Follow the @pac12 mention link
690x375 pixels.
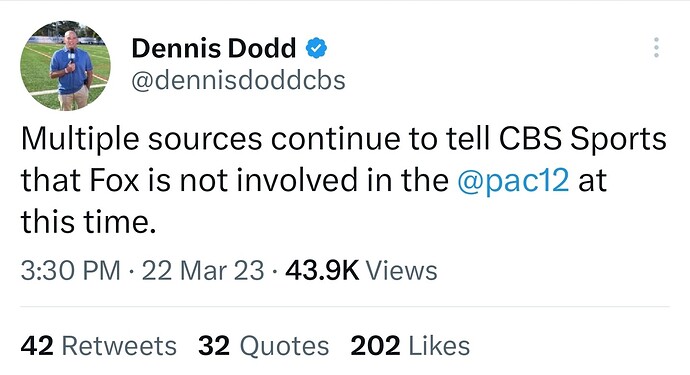pyautogui.click(x=514, y=180)
